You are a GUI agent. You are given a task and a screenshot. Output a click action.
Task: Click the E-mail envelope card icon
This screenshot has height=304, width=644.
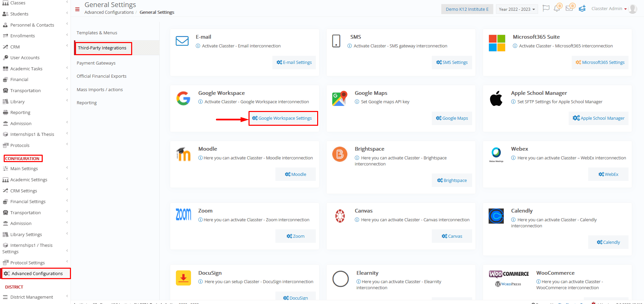[x=182, y=41]
